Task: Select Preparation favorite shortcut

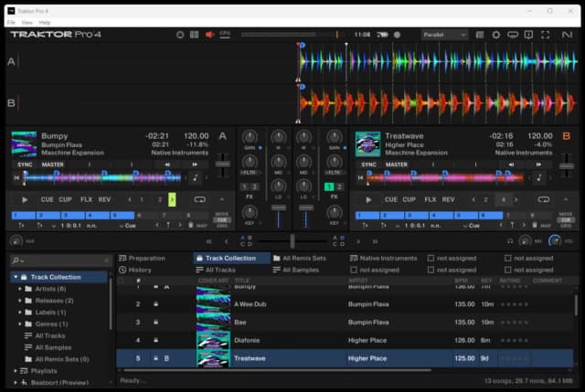Action: click(x=142, y=258)
